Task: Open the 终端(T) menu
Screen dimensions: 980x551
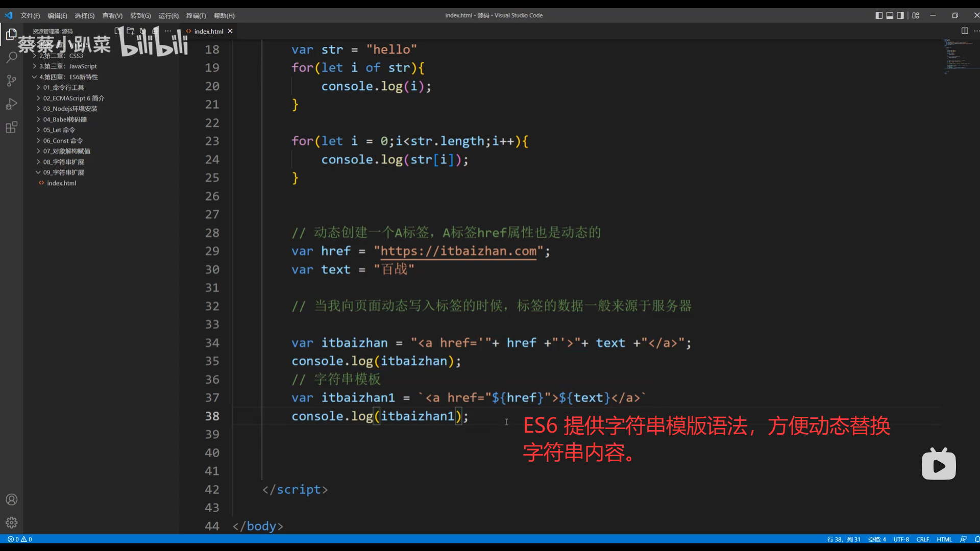Action: [196, 16]
